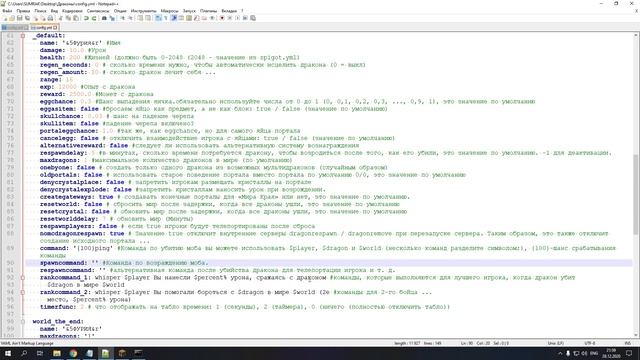Open the Кодировки menu
640x360 pixels.
pyautogui.click(x=72, y=11)
